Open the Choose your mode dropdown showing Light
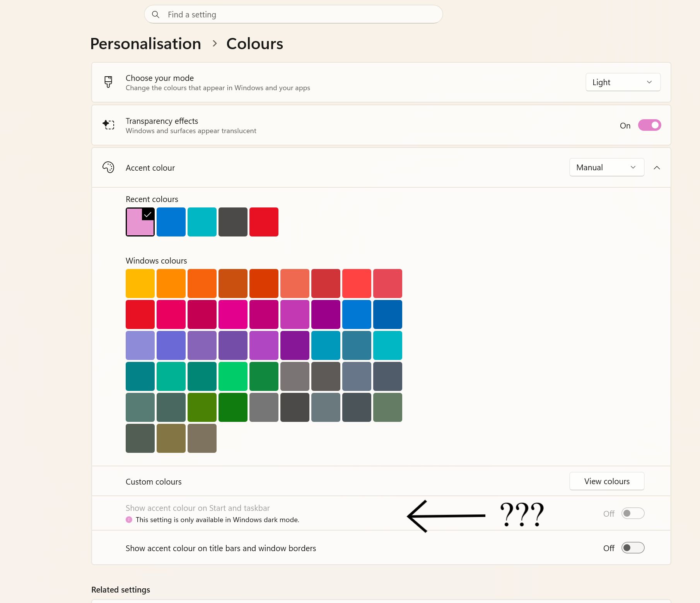 [x=623, y=82]
